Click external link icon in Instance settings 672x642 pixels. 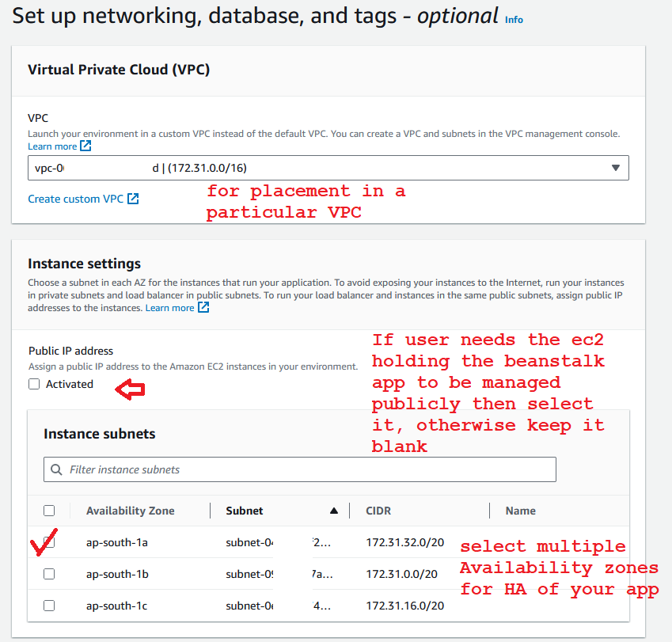pos(203,308)
